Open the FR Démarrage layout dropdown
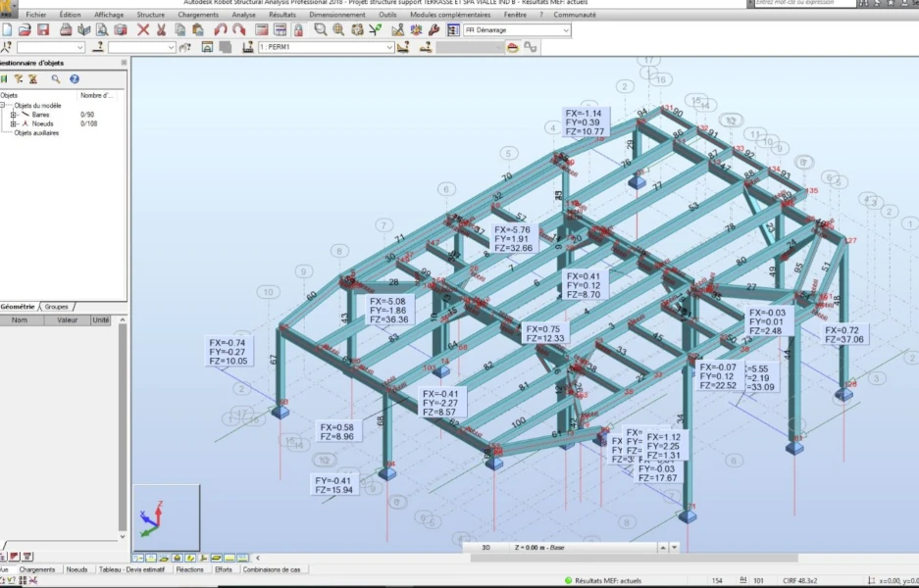Viewport: 919px width, 588px height. click(x=566, y=30)
